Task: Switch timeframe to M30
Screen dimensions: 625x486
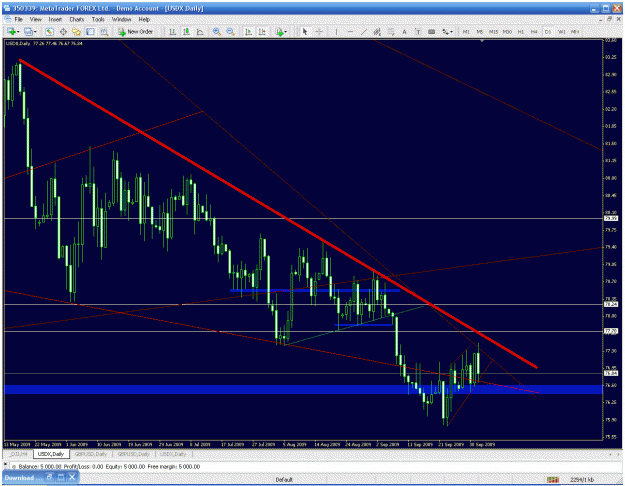Action: [x=507, y=31]
